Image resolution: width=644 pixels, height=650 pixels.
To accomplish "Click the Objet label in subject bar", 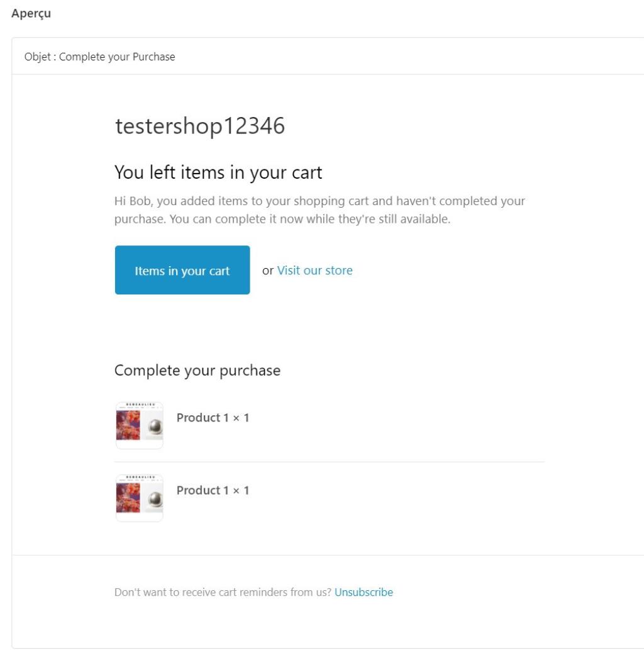I will coord(37,57).
